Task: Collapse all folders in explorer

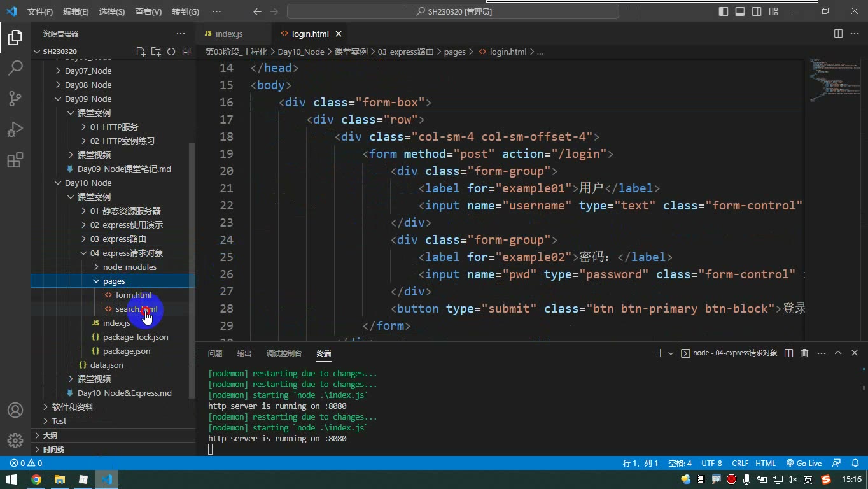Action: (x=186, y=52)
